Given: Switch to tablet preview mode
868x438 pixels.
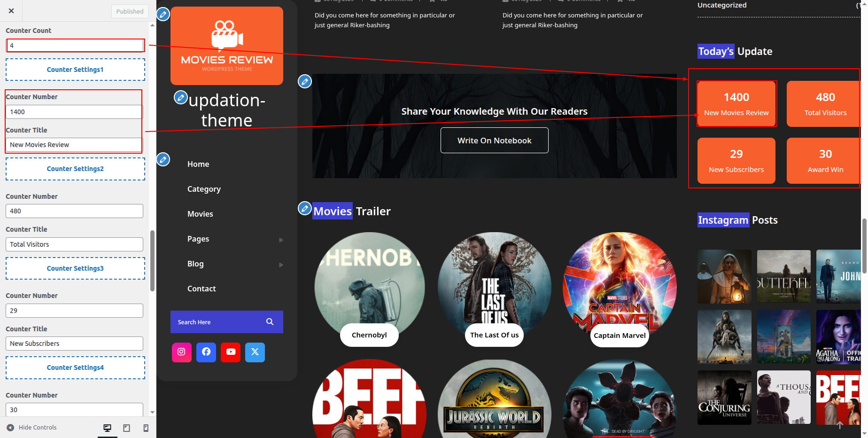Looking at the screenshot, I should pos(126,428).
